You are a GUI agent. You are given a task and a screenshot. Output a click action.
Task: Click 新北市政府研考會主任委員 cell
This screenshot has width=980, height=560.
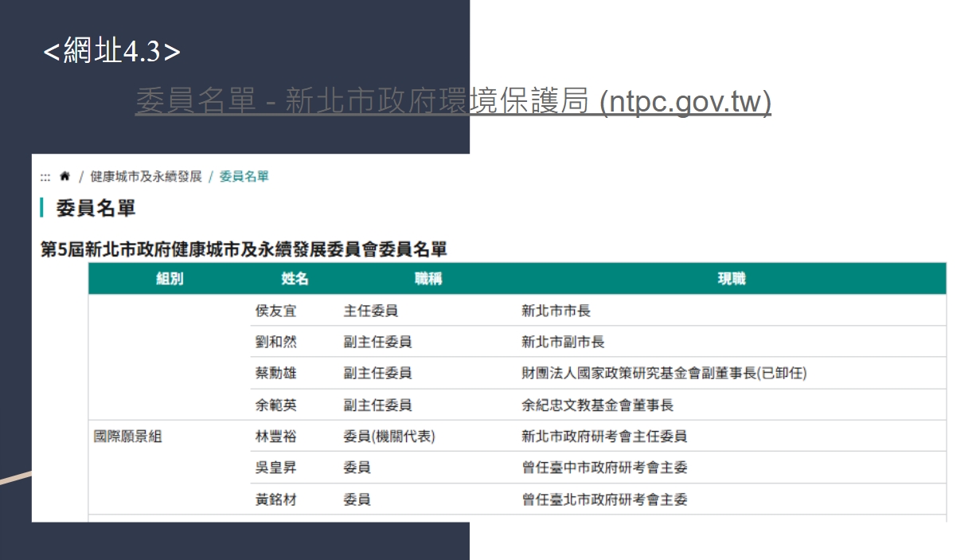point(604,437)
